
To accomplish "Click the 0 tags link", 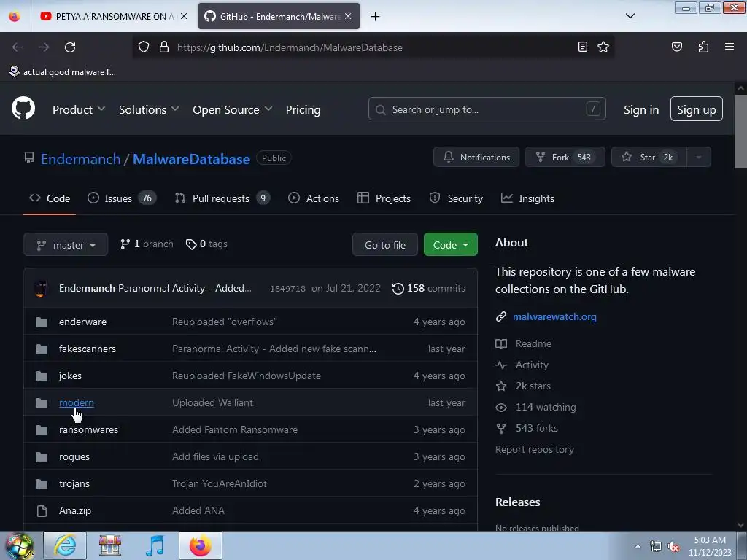I will click(x=206, y=244).
